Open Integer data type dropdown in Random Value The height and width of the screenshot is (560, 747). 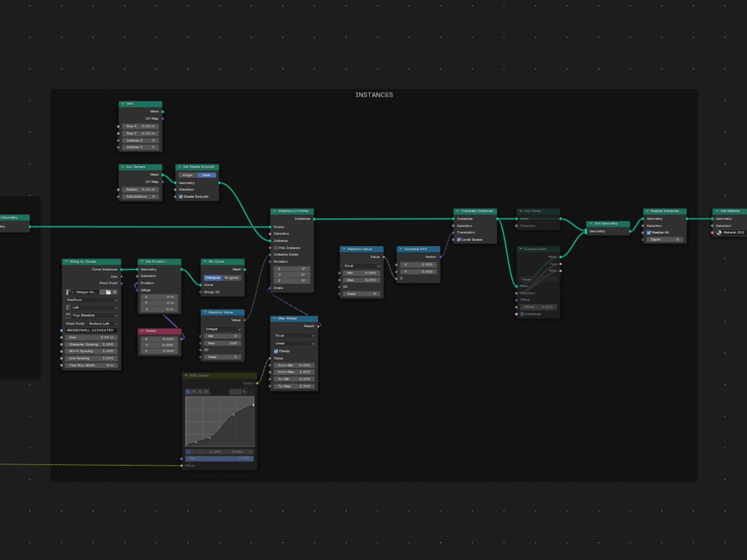tap(223, 329)
